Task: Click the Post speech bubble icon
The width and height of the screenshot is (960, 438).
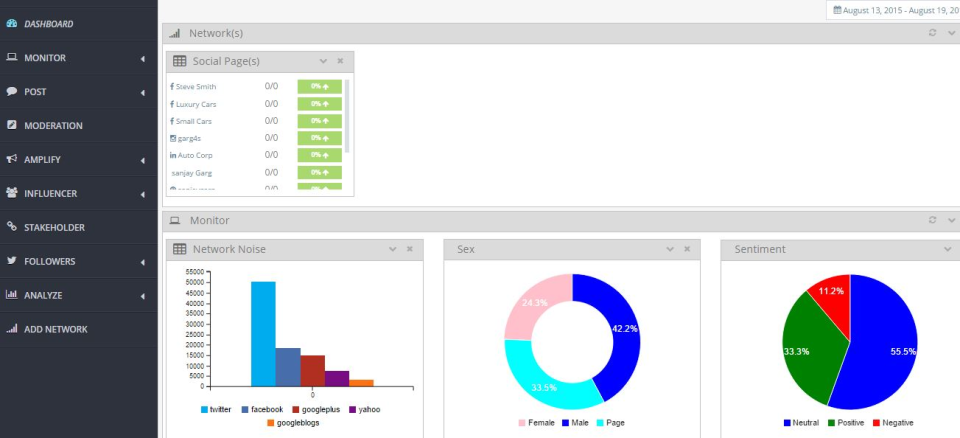Action: (12, 92)
